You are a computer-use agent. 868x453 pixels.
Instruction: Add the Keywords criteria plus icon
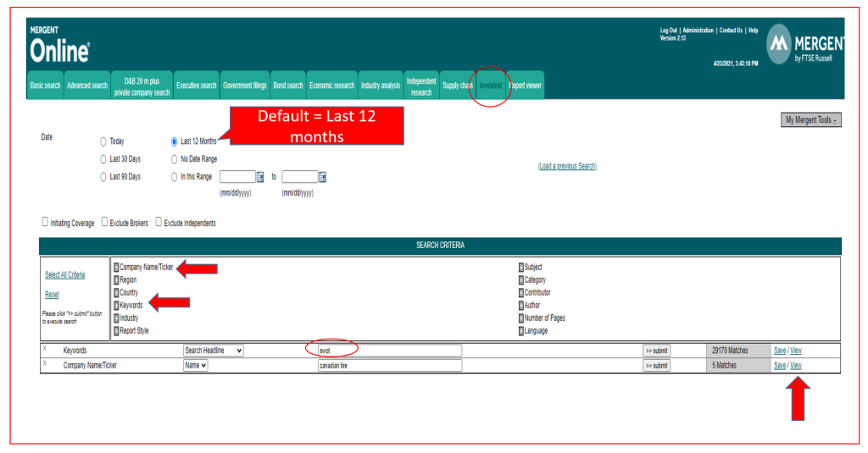[x=116, y=306]
